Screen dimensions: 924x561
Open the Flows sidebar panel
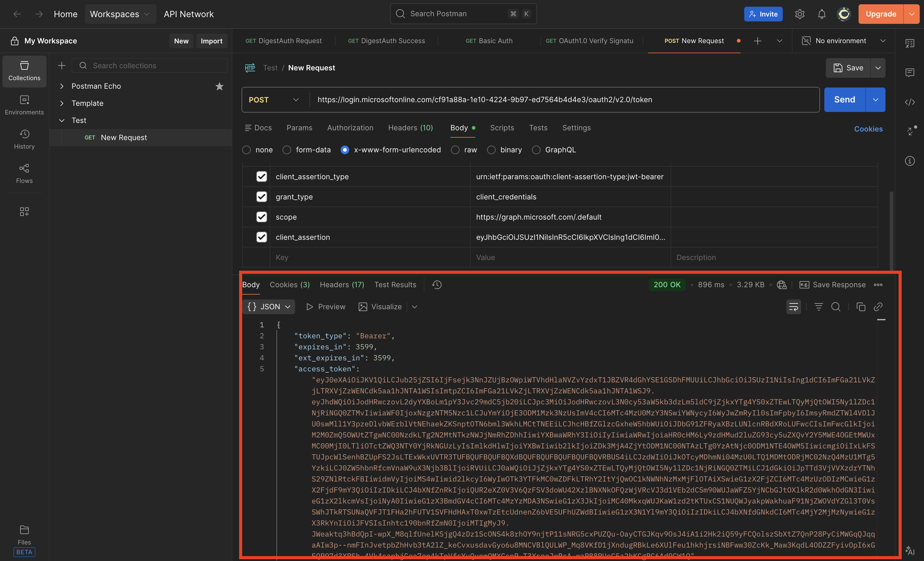(x=24, y=173)
